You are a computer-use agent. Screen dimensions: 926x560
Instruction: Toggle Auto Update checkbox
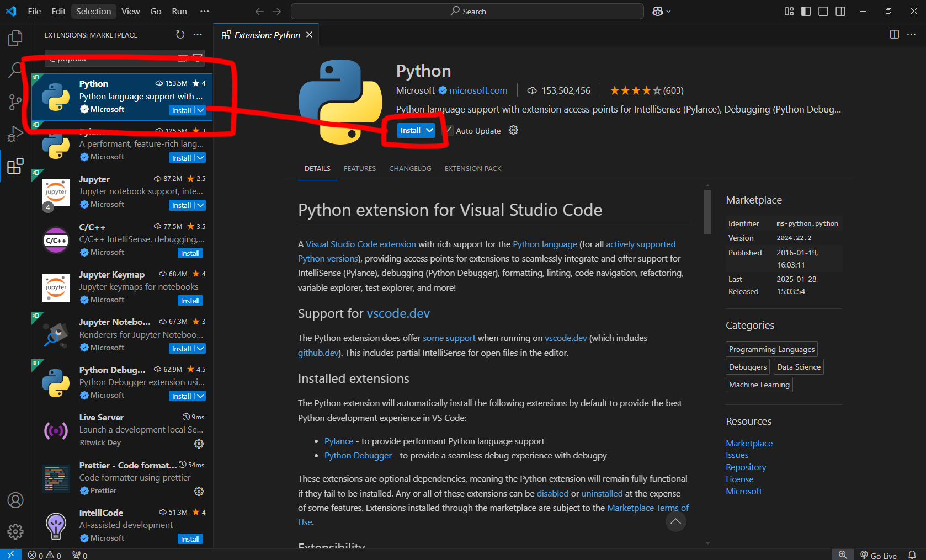[449, 130]
